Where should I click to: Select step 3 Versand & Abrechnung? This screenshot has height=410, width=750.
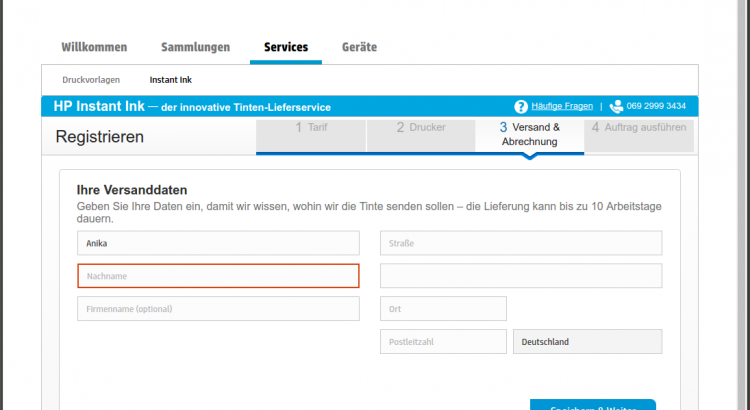click(529, 136)
